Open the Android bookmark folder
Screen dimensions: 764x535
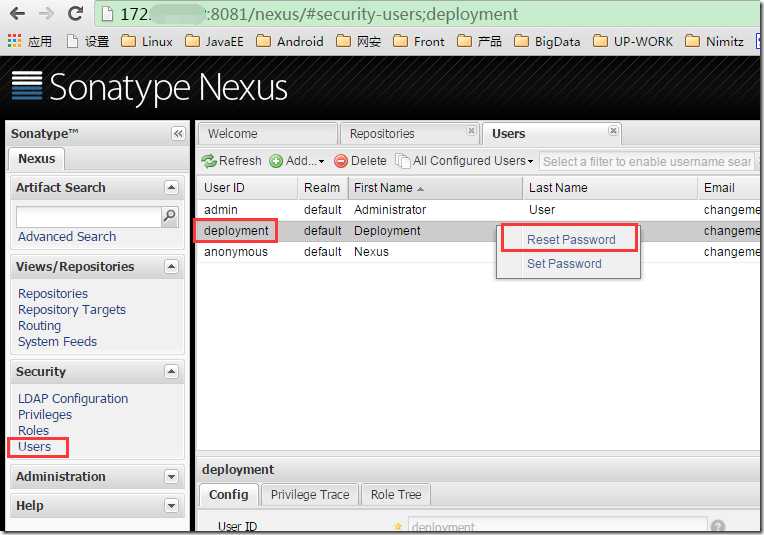(x=289, y=41)
